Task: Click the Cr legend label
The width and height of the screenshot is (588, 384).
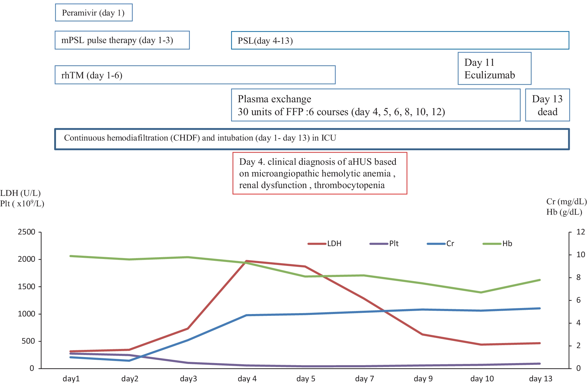Action: (x=450, y=244)
